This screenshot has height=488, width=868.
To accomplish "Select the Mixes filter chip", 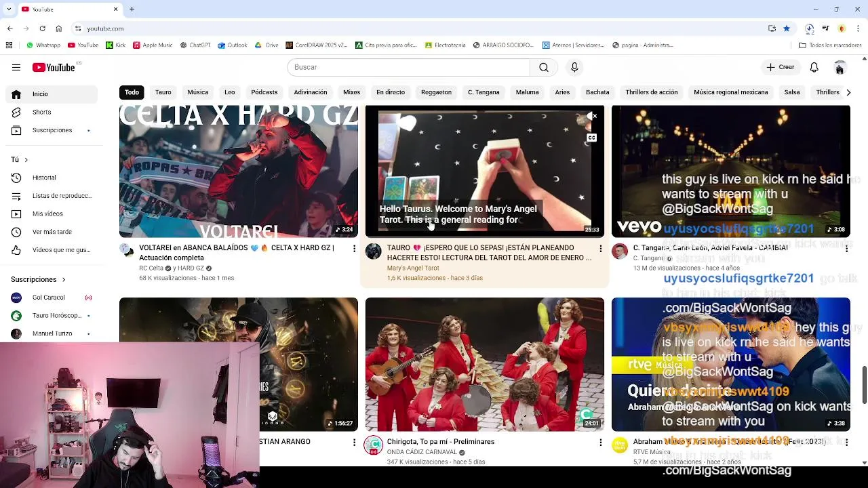I will click(x=351, y=92).
